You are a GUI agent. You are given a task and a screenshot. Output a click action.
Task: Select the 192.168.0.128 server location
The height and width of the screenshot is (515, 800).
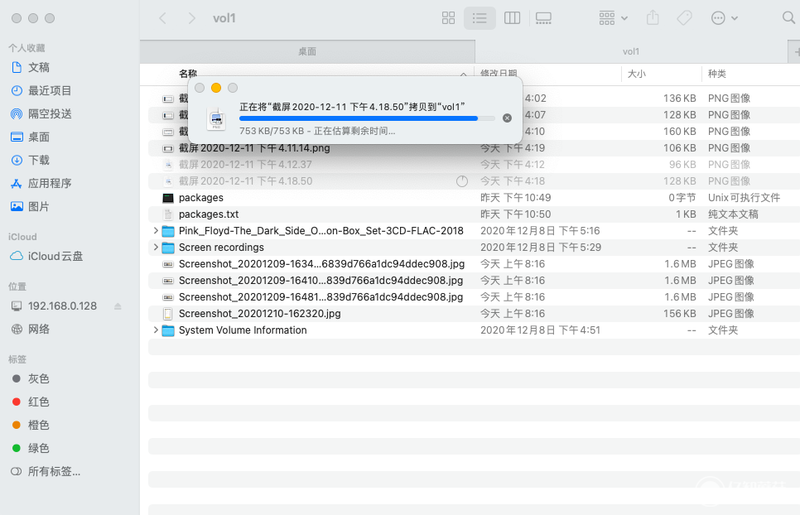[62, 306]
